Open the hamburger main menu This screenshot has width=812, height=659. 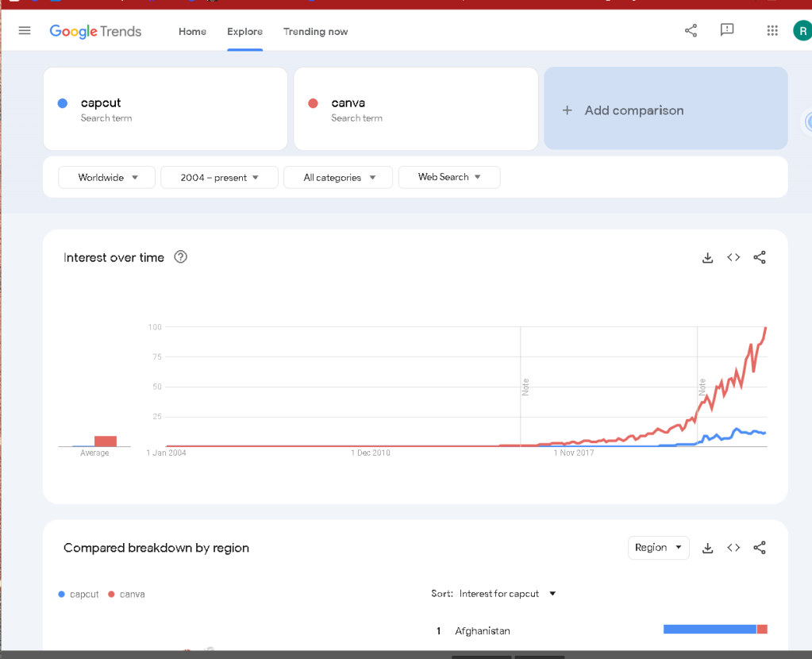coord(25,30)
